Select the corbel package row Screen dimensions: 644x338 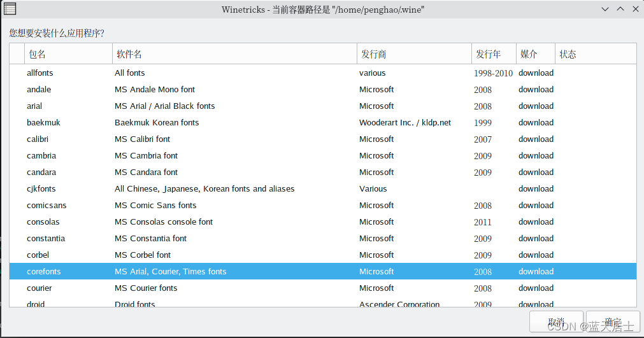tap(323, 255)
